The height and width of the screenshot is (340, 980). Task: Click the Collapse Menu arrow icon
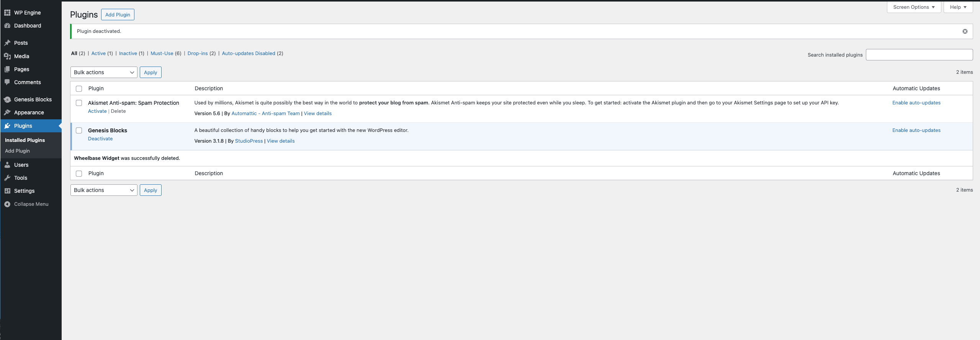coord(7,204)
